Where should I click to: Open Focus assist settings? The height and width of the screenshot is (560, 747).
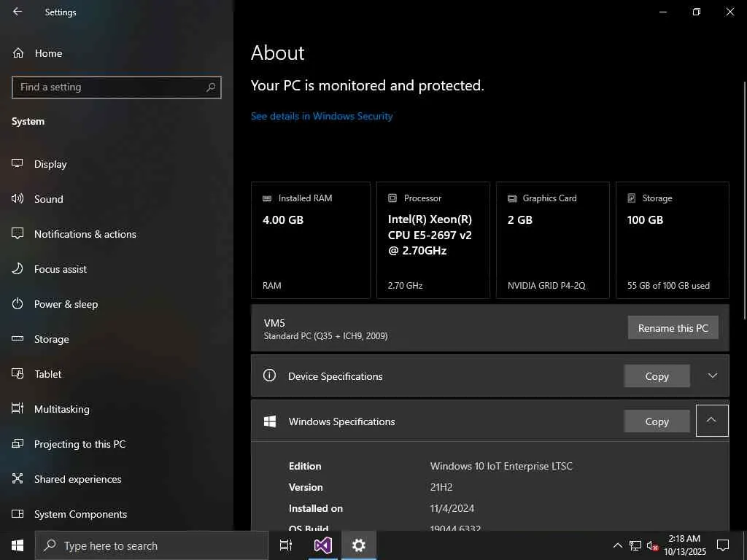click(x=117, y=269)
